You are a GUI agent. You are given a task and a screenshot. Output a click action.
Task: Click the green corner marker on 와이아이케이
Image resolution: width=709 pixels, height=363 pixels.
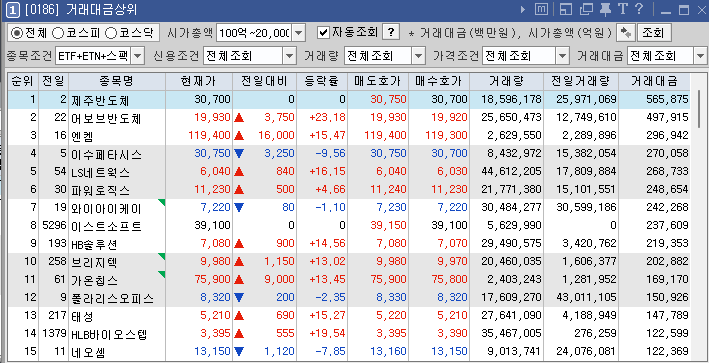[x=161, y=203]
